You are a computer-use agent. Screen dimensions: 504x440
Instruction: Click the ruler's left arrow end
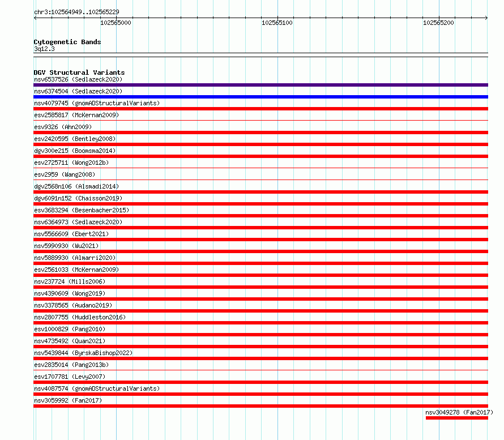(x=35, y=18)
